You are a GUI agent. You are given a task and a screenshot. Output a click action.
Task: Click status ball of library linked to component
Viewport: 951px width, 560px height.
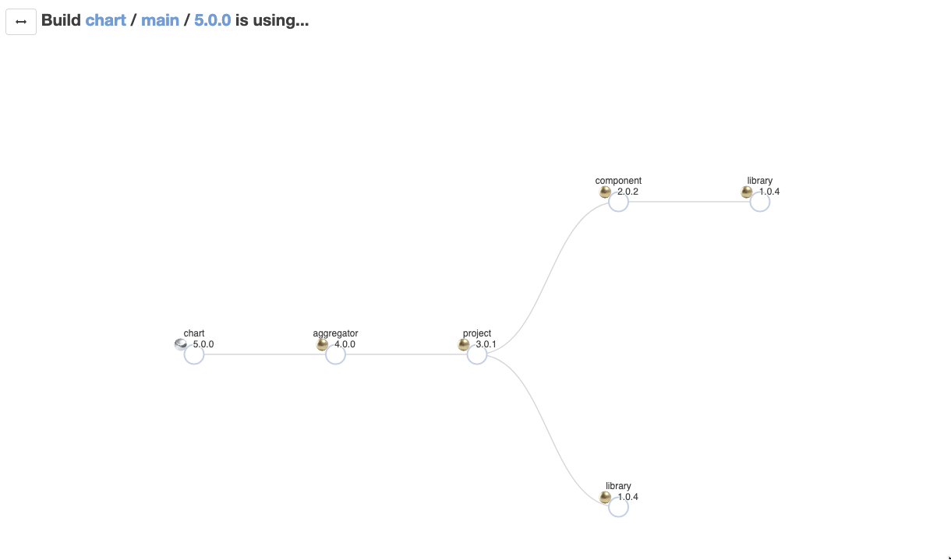pos(747,192)
